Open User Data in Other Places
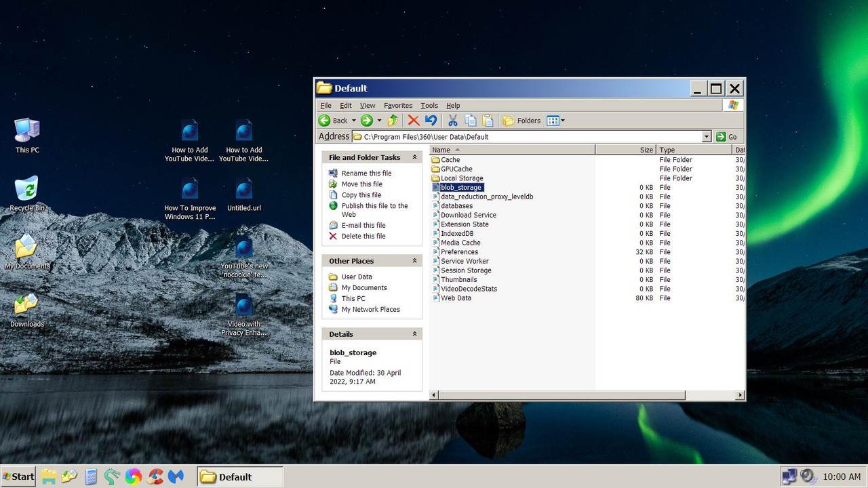868x488 pixels. click(x=357, y=277)
